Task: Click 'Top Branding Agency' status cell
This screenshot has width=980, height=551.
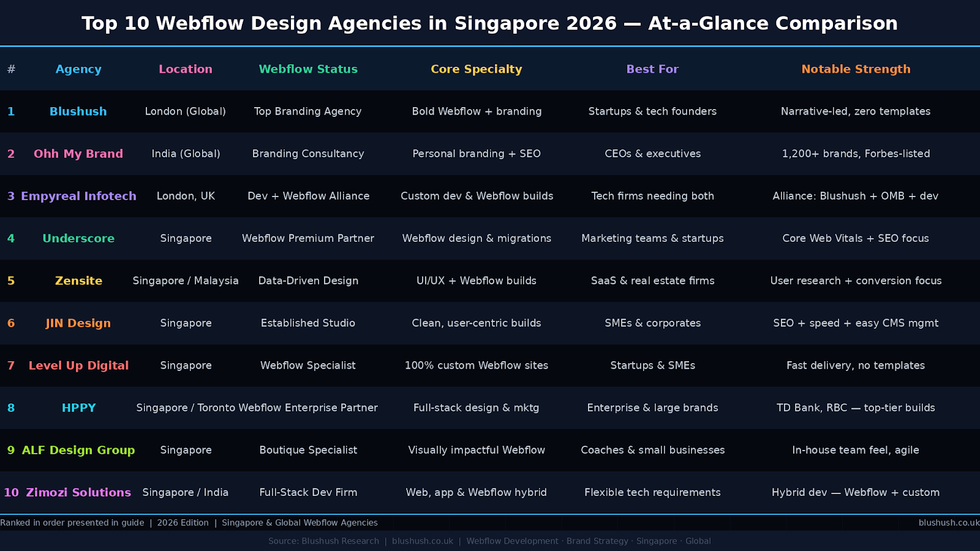Action: pos(308,111)
